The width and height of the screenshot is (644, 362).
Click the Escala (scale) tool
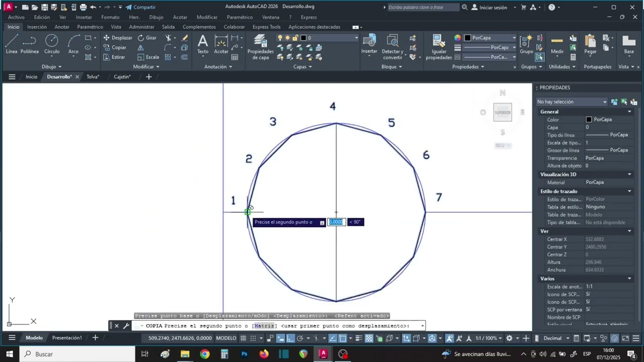[148, 57]
